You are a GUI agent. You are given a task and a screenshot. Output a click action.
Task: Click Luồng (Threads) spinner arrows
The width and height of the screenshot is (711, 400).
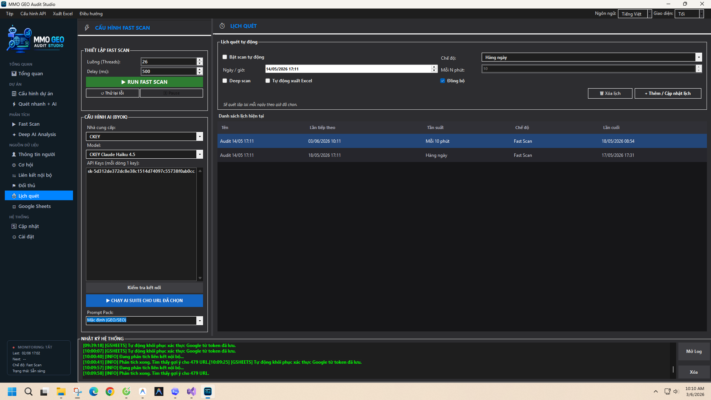tap(200, 61)
